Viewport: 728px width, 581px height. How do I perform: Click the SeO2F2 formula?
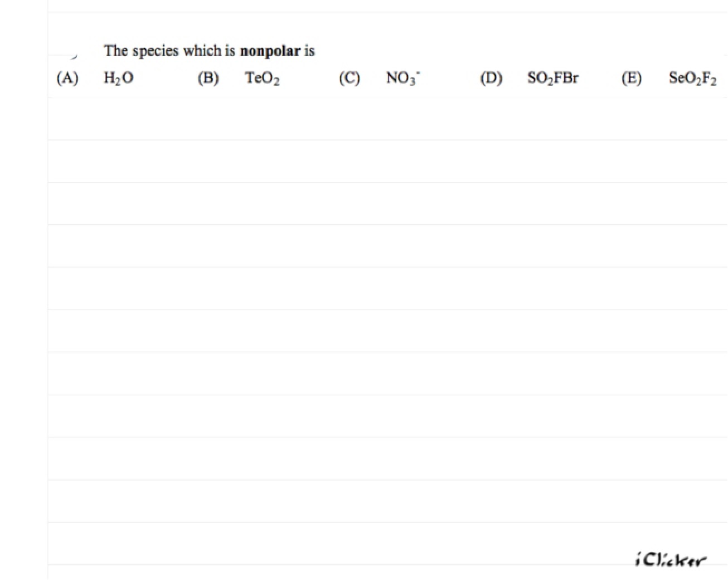pyautogui.click(x=692, y=78)
